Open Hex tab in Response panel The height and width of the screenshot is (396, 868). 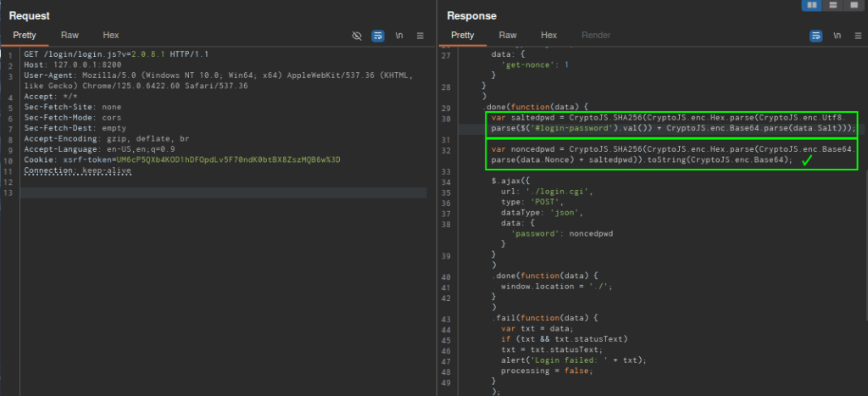(549, 36)
